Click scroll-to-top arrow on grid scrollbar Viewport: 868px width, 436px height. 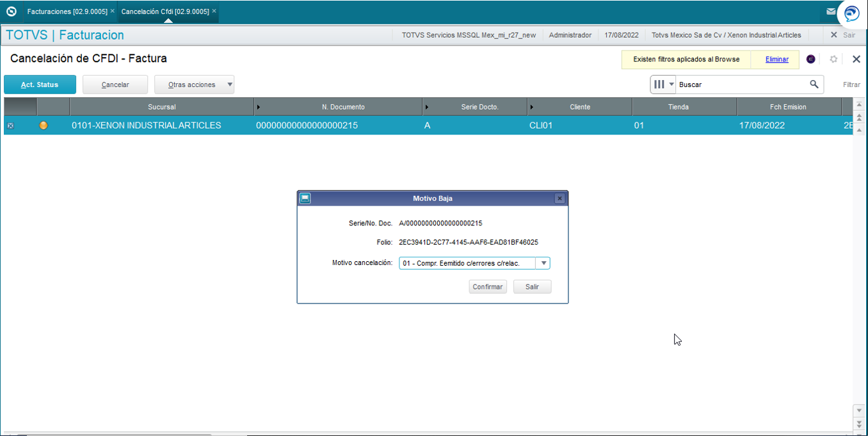tap(859, 104)
